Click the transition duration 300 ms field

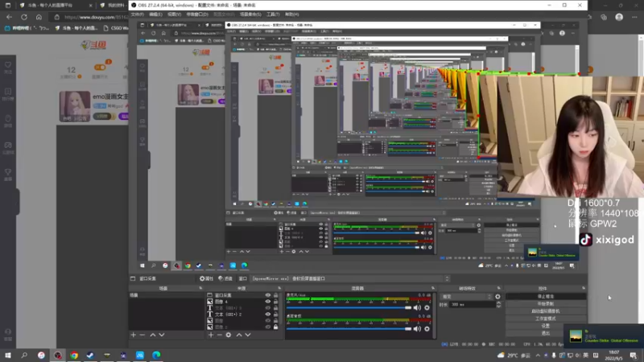pyautogui.click(x=473, y=305)
